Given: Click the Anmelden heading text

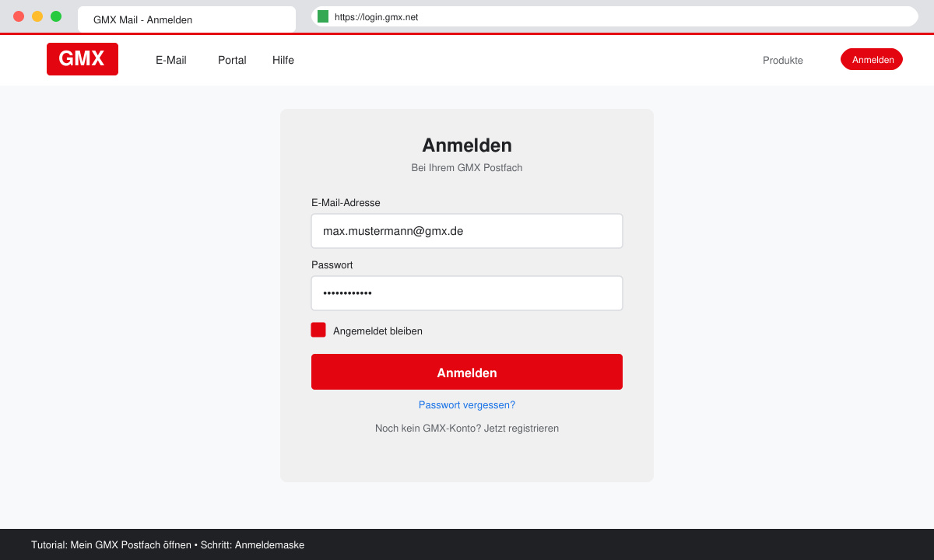Looking at the screenshot, I should point(467,145).
